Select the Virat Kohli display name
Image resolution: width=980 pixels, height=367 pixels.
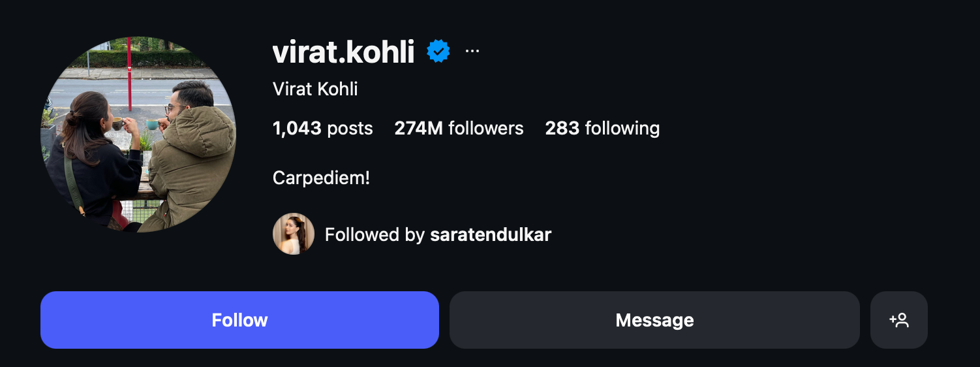pyautogui.click(x=315, y=89)
